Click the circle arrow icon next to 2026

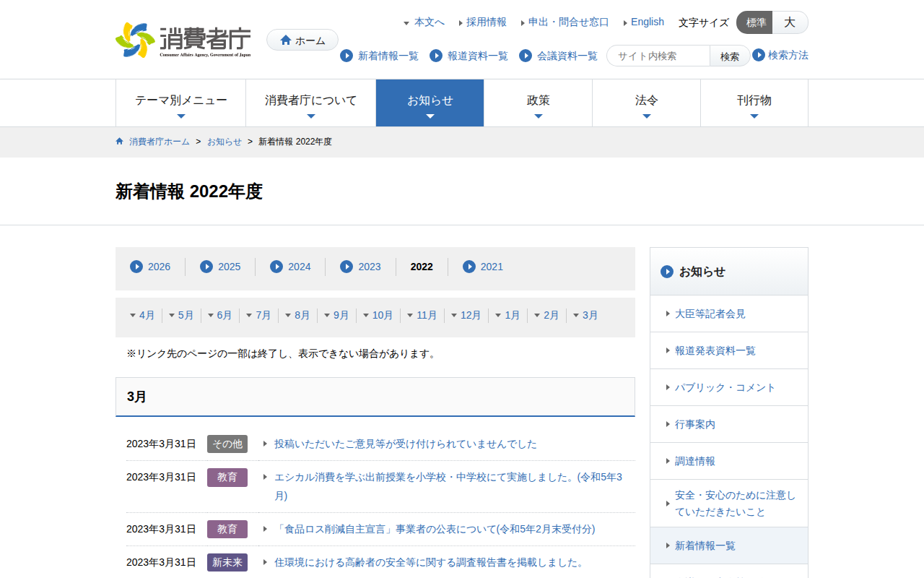[x=136, y=267]
